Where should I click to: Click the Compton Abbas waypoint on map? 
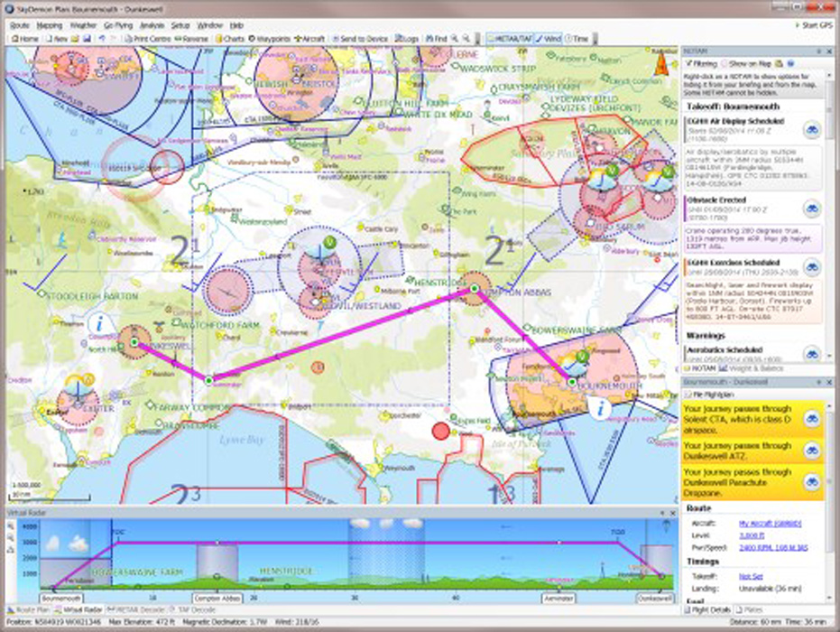pyautogui.click(x=474, y=288)
